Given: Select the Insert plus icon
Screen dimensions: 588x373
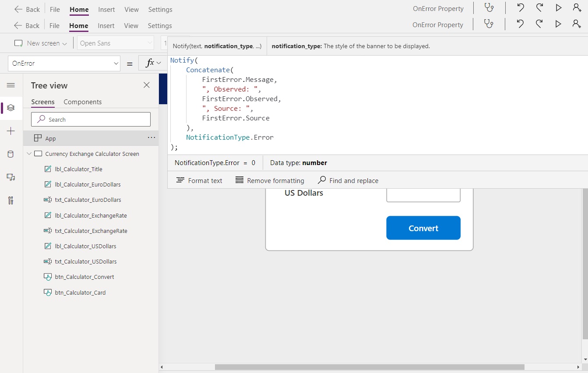Looking at the screenshot, I should tap(11, 130).
